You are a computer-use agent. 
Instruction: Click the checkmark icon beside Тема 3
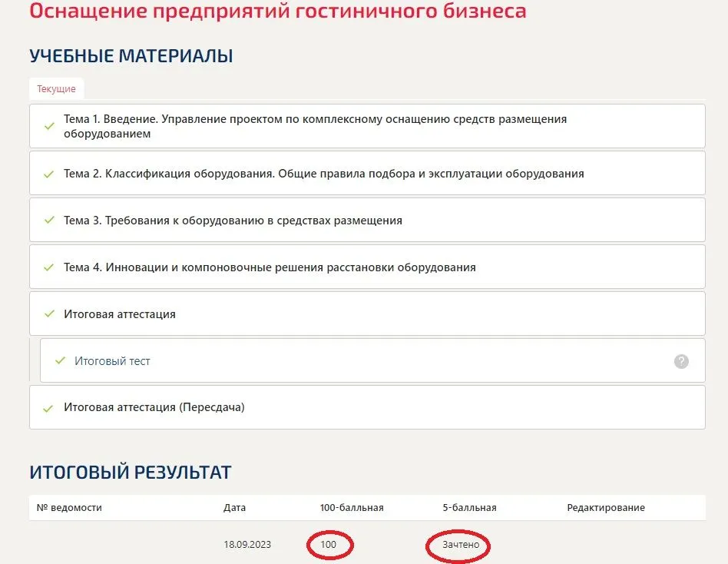49,221
